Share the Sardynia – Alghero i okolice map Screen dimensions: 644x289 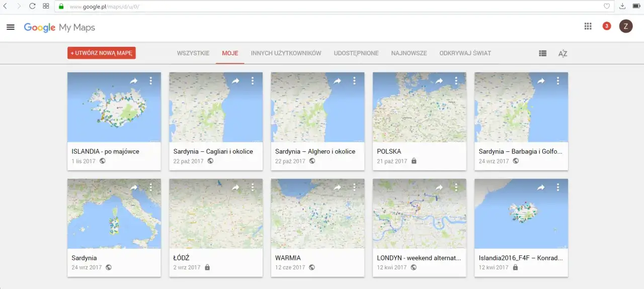tap(337, 81)
